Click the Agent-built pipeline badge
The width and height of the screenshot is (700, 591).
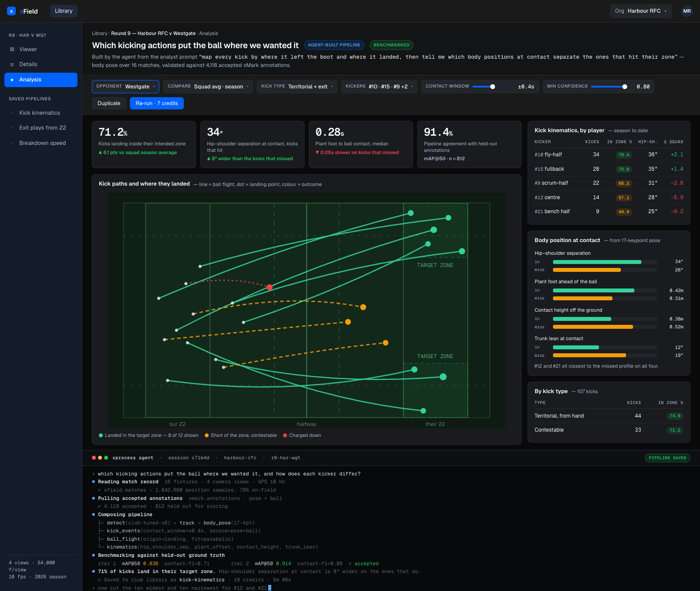coord(334,45)
